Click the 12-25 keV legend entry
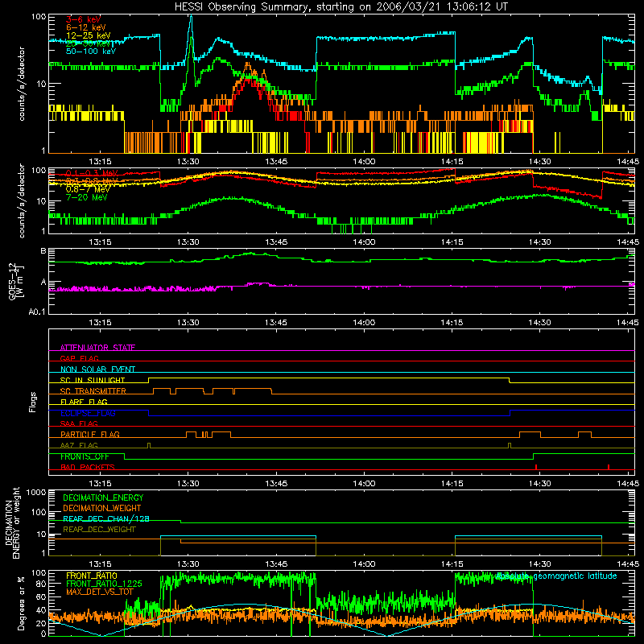This screenshot has width=644, height=644. 89,35
